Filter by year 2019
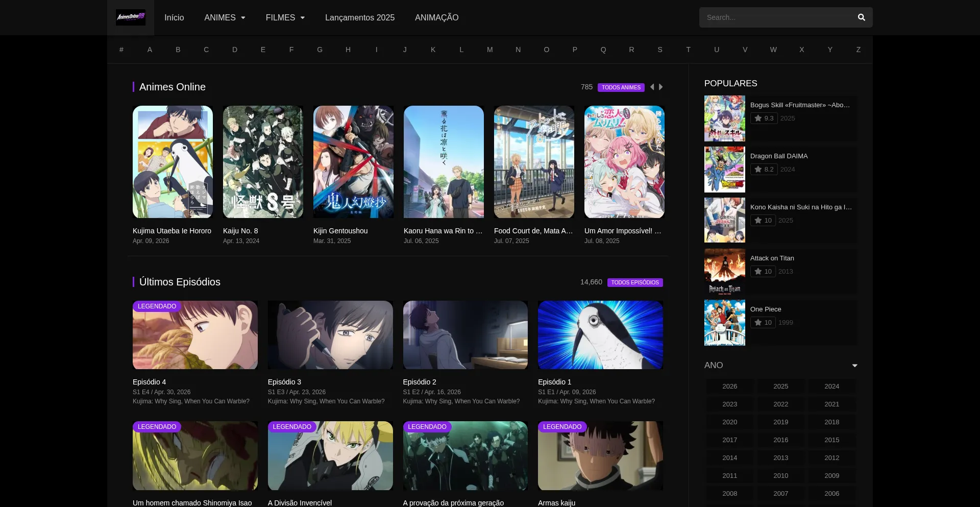 781,422
